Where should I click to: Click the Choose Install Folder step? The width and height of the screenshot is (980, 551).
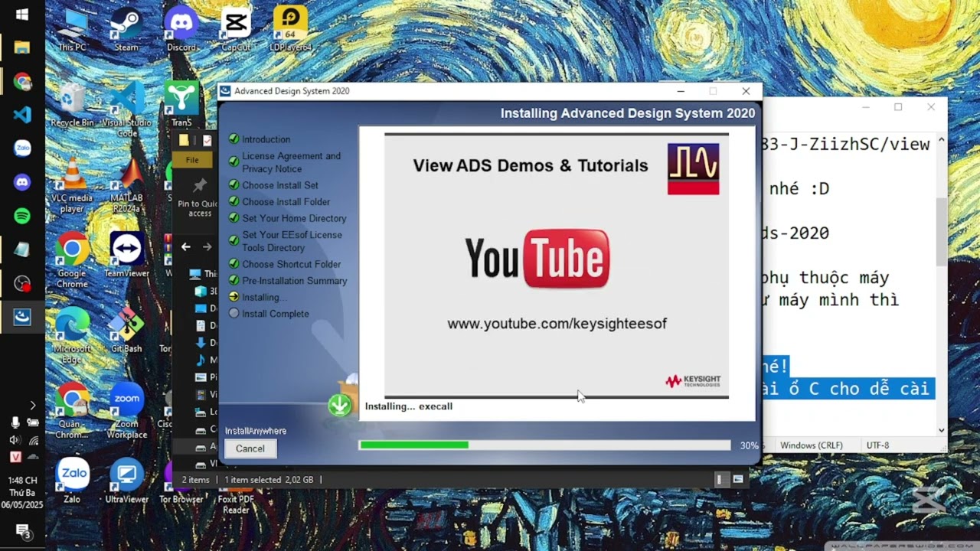pyautogui.click(x=286, y=202)
